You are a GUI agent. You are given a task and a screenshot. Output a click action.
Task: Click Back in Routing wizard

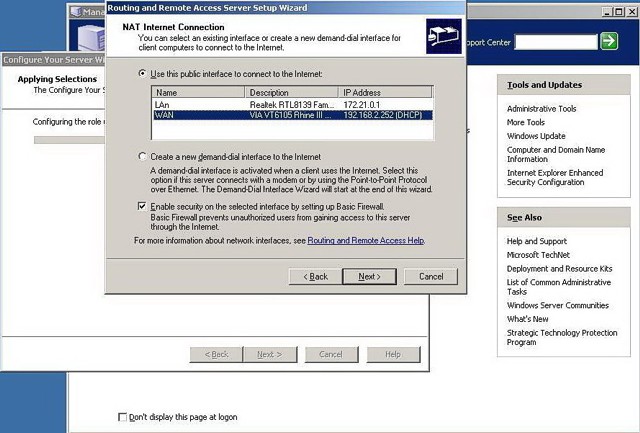tap(315, 276)
